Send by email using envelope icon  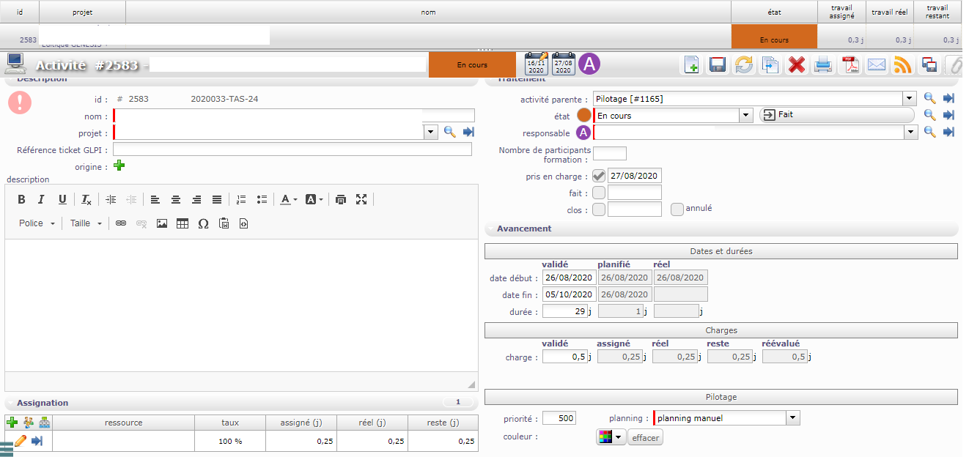(876, 65)
